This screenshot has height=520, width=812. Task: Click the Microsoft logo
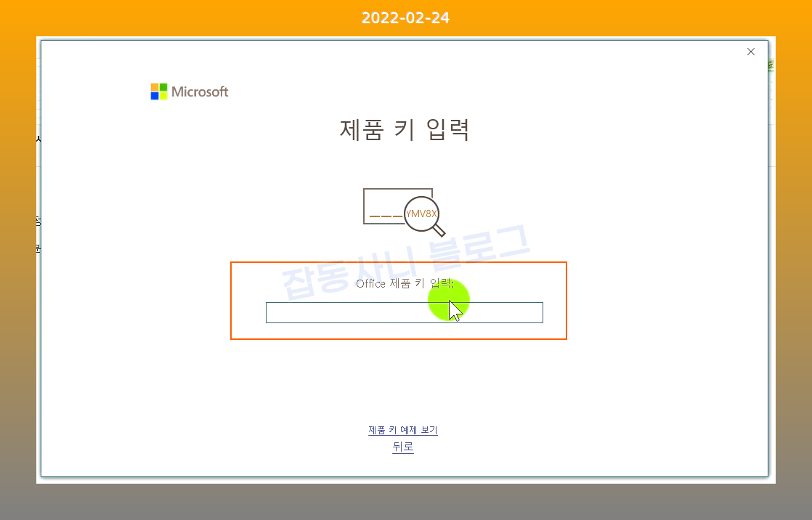pos(190,92)
